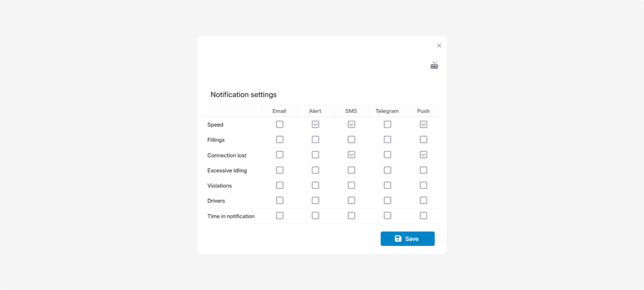The image size is (644, 290).
Task: Uncheck Push for Connection lost
Action: [423, 155]
